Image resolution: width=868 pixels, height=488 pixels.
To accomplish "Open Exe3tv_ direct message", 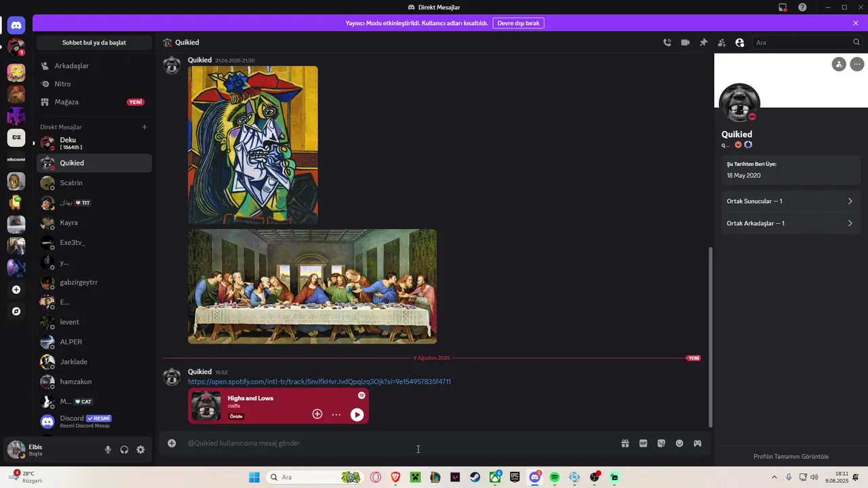I will point(94,243).
